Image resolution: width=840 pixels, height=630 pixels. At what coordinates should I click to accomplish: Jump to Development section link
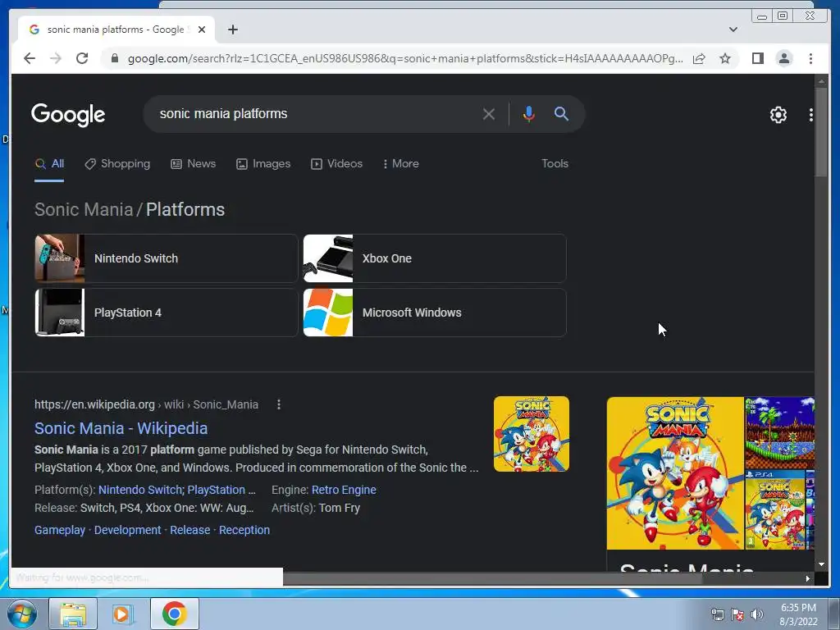[x=127, y=530]
